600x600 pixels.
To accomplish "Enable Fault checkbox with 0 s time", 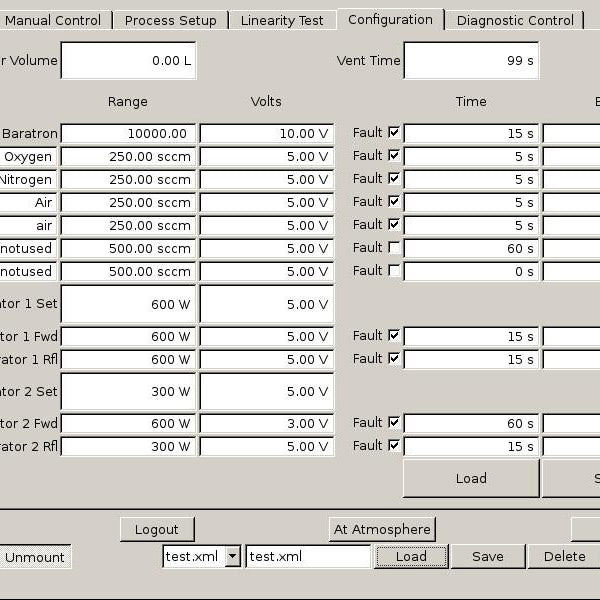I will (394, 270).
